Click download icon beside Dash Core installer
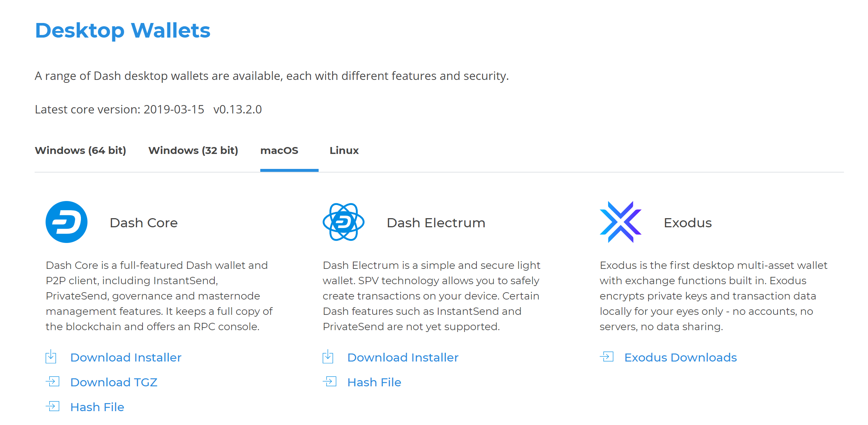 point(51,357)
